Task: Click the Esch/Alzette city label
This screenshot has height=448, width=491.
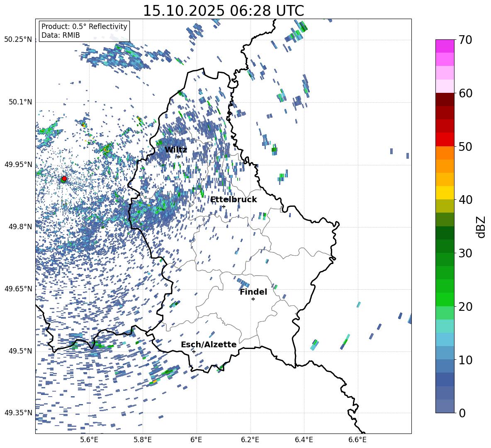Action: point(209,344)
